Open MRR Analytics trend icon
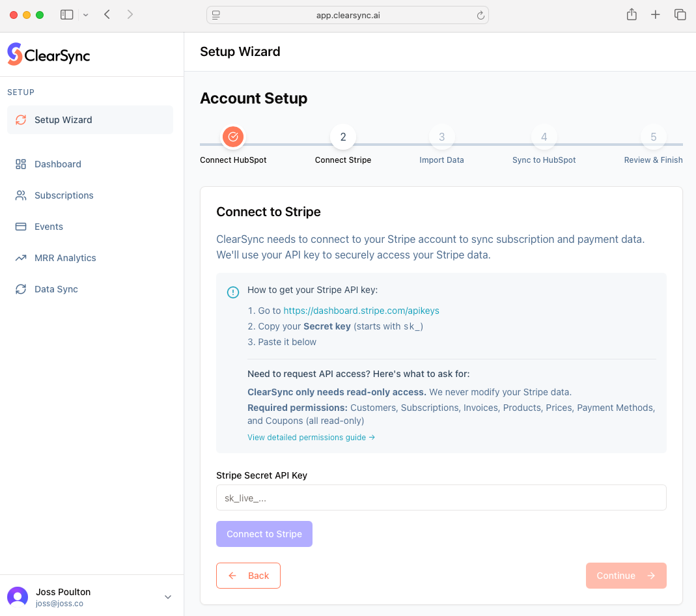 [21, 258]
